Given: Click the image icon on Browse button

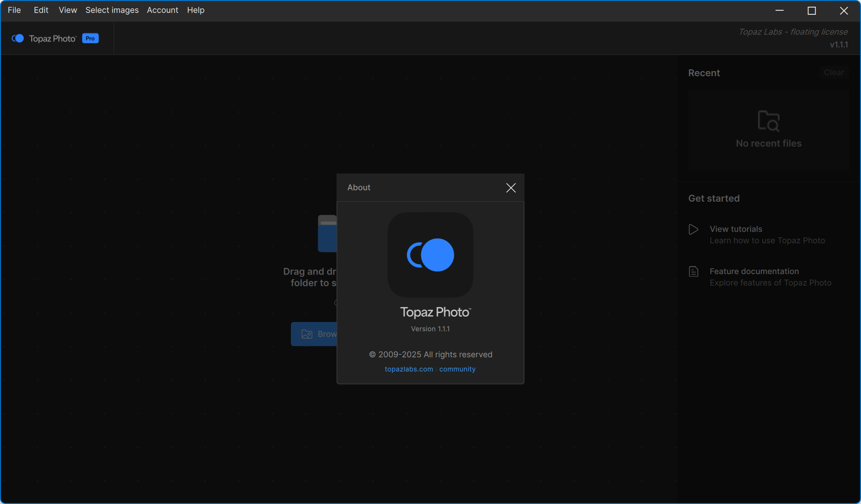Looking at the screenshot, I should pyautogui.click(x=307, y=334).
